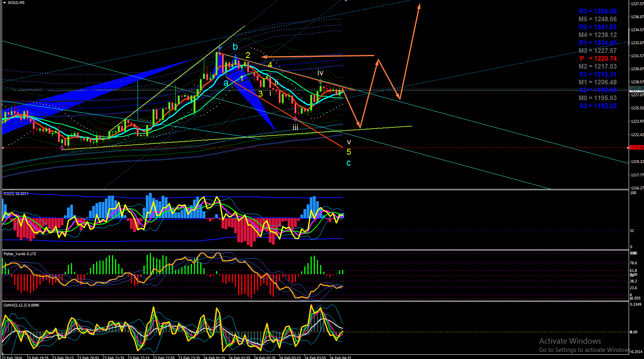Select the M5 = 1248.66 pivot label

point(597,19)
